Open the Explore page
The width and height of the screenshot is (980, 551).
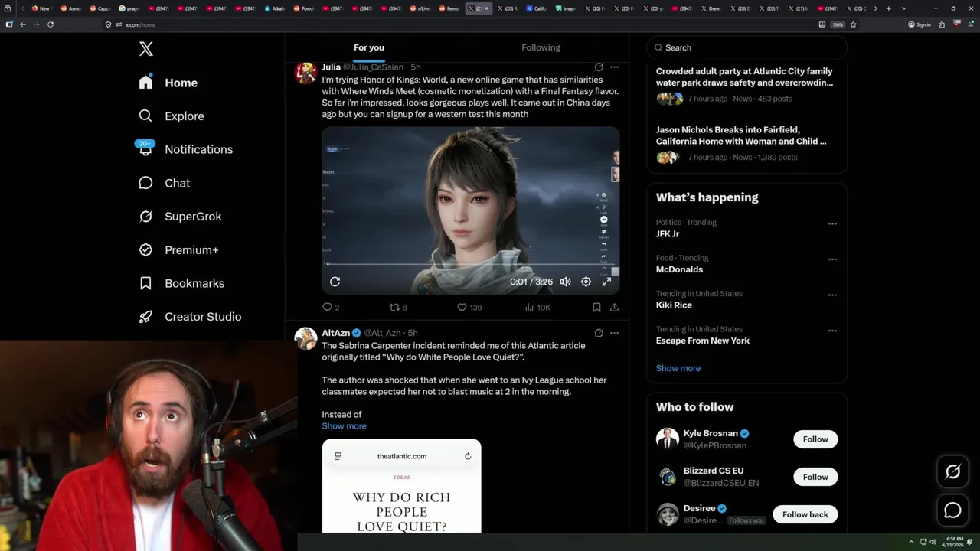(x=171, y=116)
